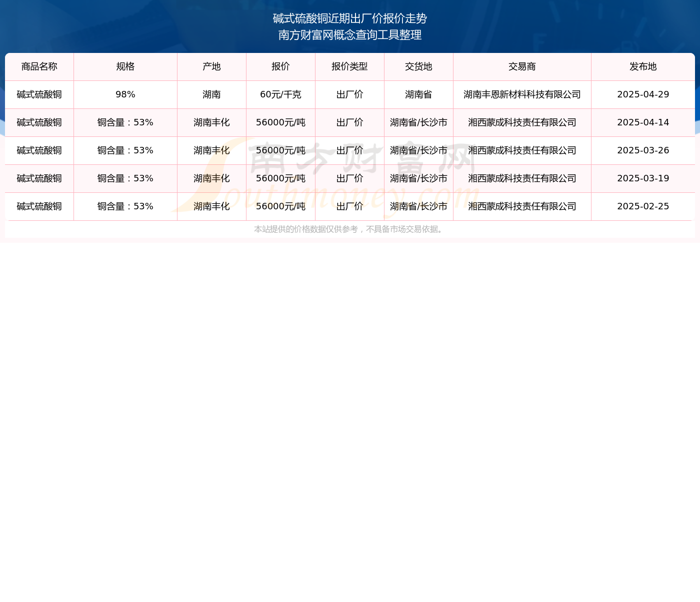Screen dimensions: 700x602
Task: Click 铜含量：53% in the 2025-02-25 row
Action: (125, 206)
